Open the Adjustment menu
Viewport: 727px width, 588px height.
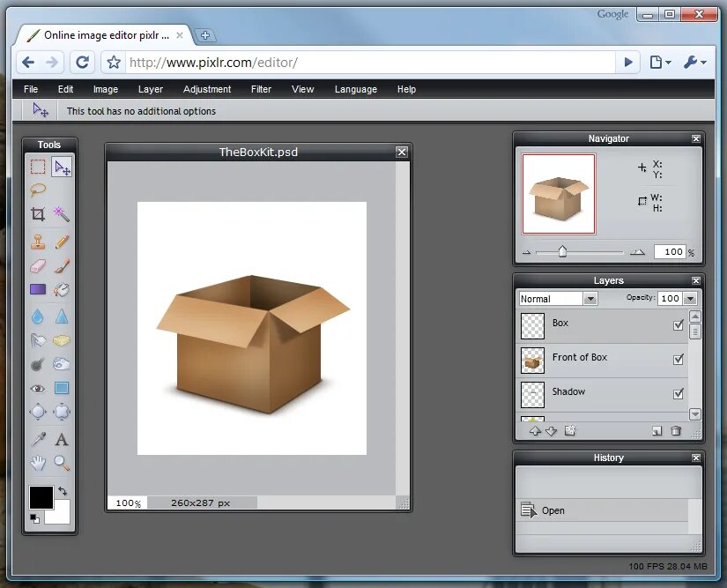click(x=207, y=89)
